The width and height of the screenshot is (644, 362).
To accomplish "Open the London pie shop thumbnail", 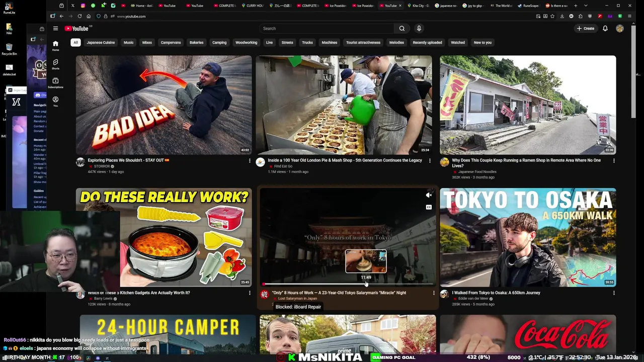I will click(x=344, y=105).
